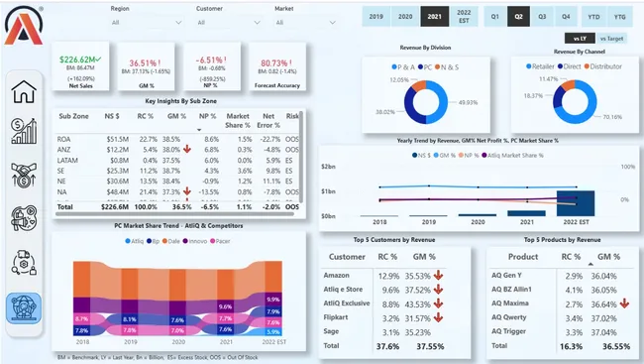Click the AtliQ logo at top left
The image size is (644, 364).
pos(24,26)
